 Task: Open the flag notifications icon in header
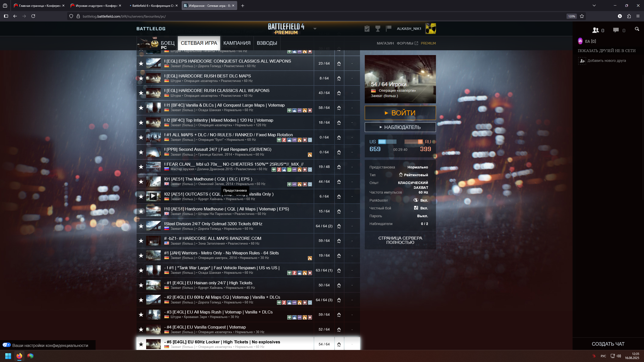[x=389, y=29]
